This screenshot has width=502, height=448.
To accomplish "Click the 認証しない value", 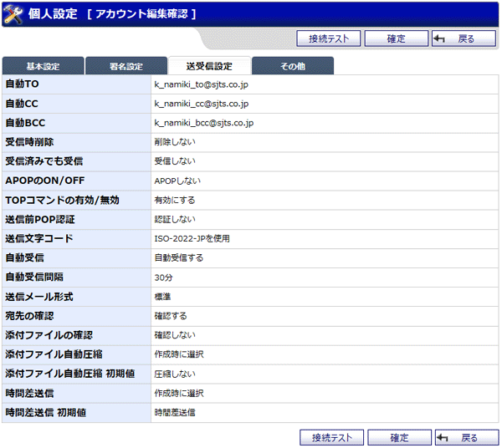I will coord(175,219).
